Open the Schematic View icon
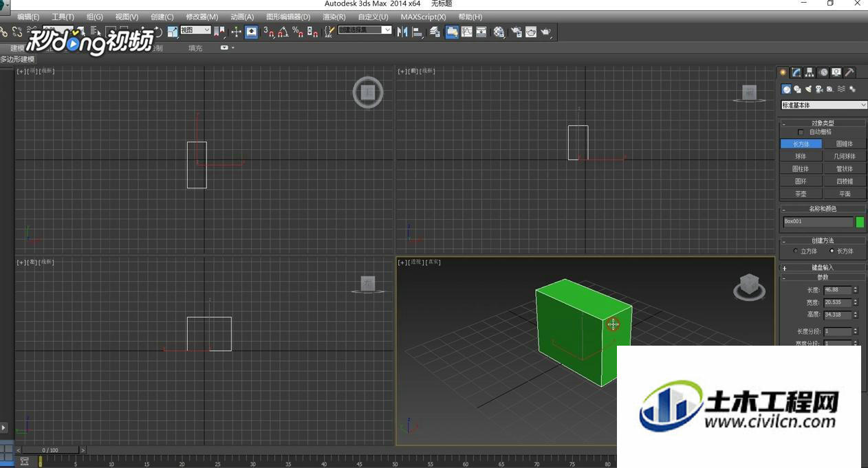This screenshot has width=868, height=468. pyautogui.click(x=481, y=32)
